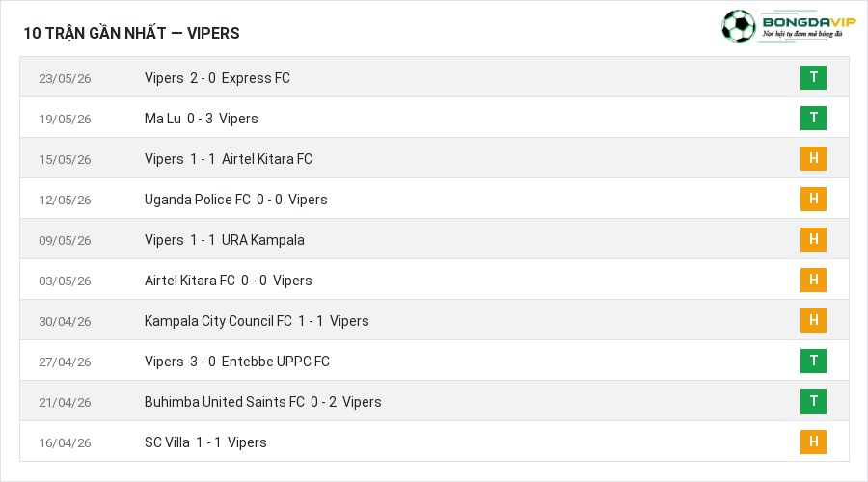Click green T badge for Buhimba United match
Viewport: 868px width, 482px height.
click(813, 401)
